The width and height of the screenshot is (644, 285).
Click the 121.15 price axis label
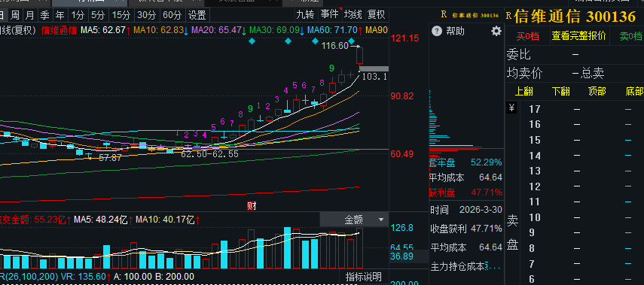click(404, 38)
